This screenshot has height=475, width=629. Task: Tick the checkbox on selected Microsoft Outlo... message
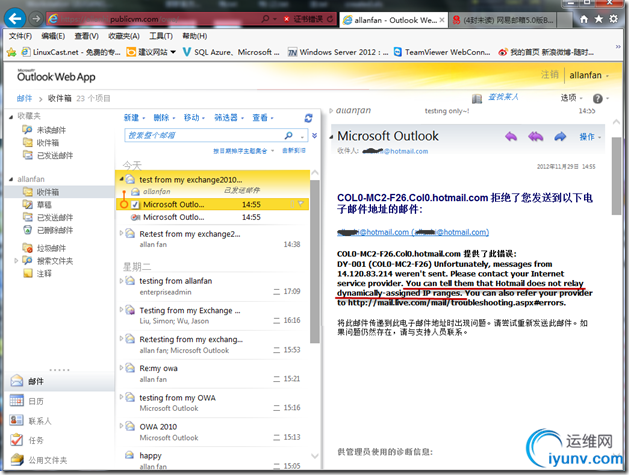pos(135,205)
